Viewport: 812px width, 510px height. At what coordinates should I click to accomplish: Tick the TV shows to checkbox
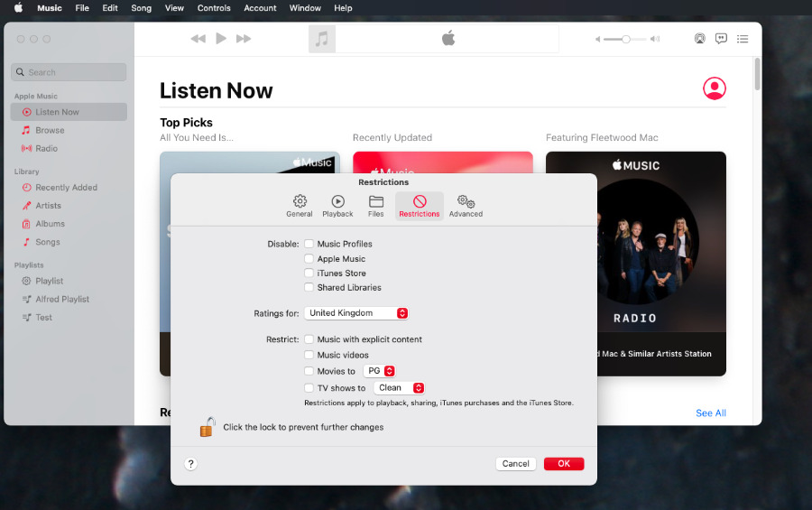pyautogui.click(x=309, y=387)
